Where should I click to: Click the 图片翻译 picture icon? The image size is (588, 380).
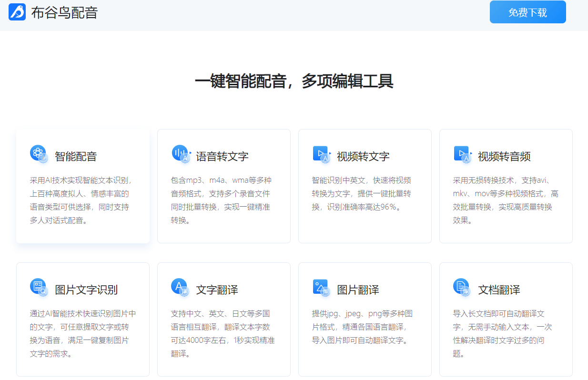321,288
